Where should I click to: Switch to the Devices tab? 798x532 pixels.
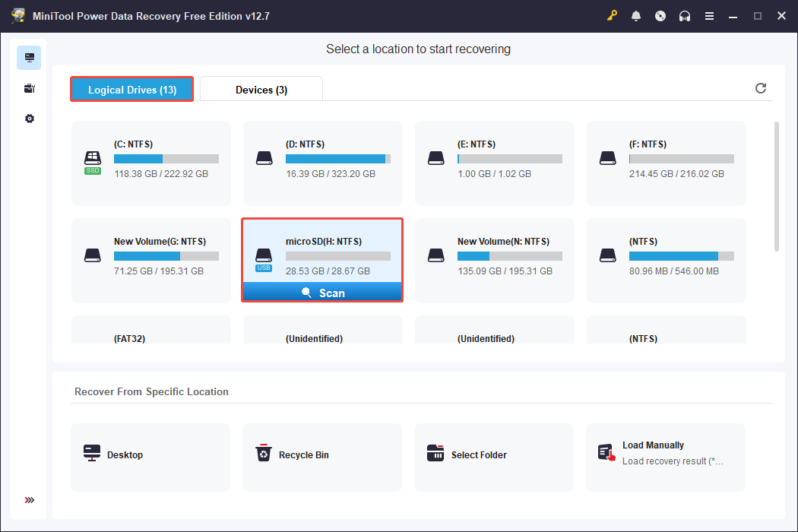(261, 89)
